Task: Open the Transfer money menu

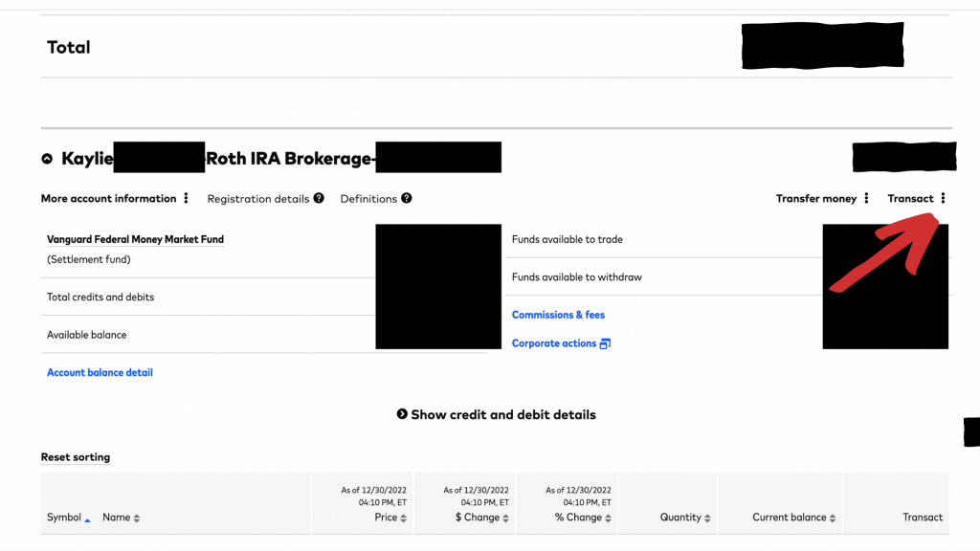Action: [x=866, y=199]
